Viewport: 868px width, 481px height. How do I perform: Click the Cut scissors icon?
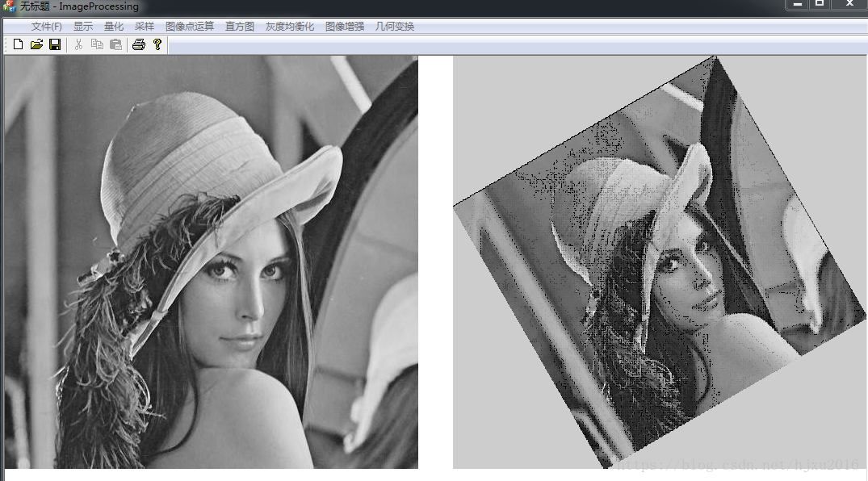tap(78, 45)
